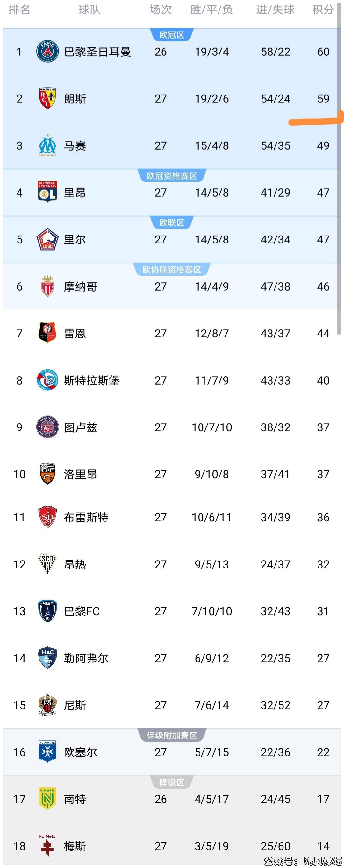Click the Strasbourg club badge
Image resolution: width=344 pixels, height=868 pixels.
pos(47,380)
